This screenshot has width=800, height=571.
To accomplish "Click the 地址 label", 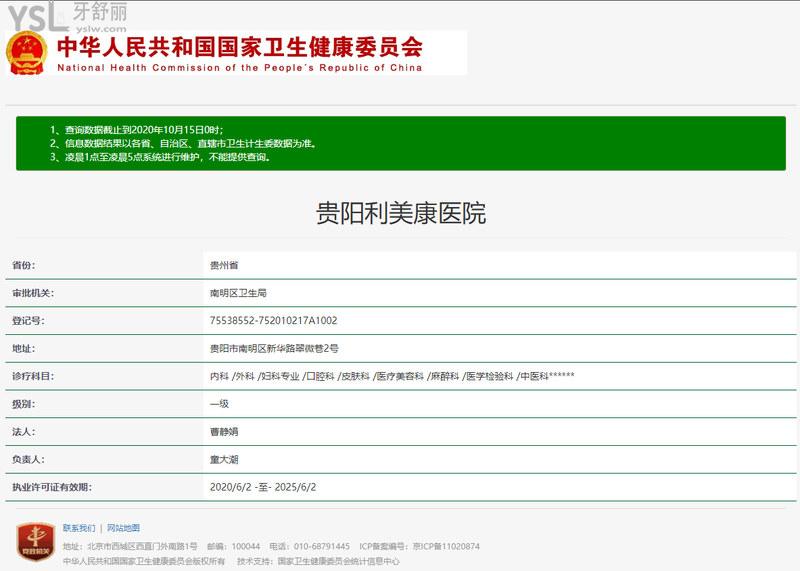I will click(x=23, y=349).
